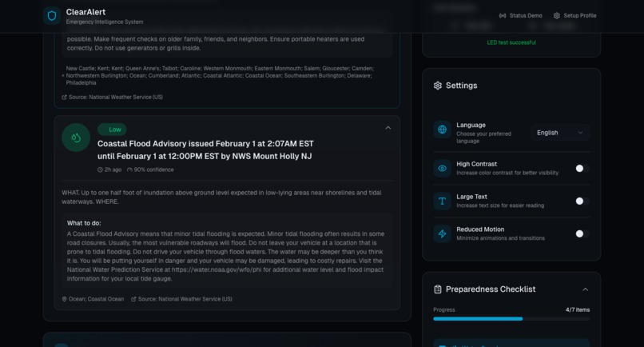Click the Setup Profile gear icon
644x347 pixels.
[x=557, y=16]
